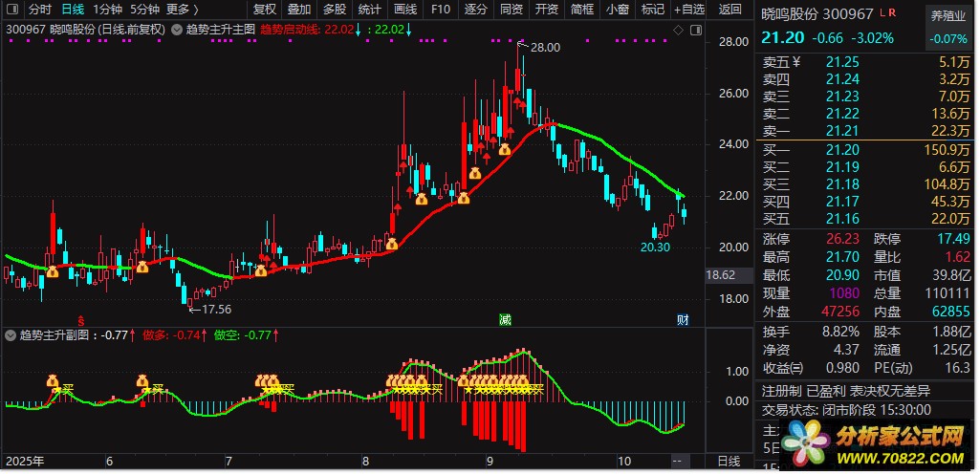Click the ¥ icon next to 卖五
Image resolution: width=980 pixels, height=474 pixels.
tap(796, 62)
